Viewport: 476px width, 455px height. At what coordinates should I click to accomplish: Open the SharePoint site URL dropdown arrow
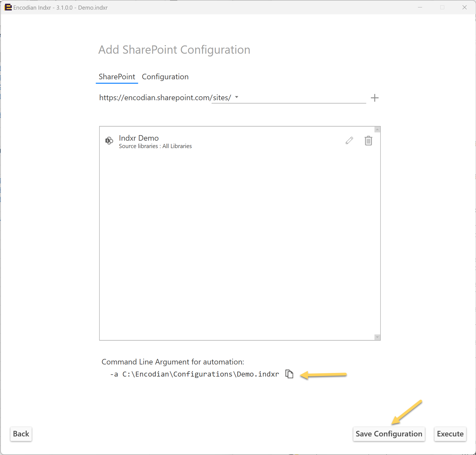click(237, 97)
